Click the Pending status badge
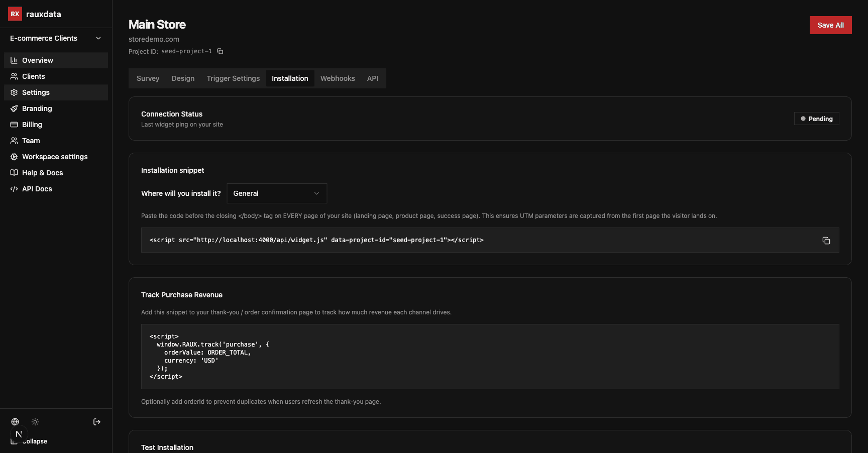868x453 pixels. pos(816,119)
